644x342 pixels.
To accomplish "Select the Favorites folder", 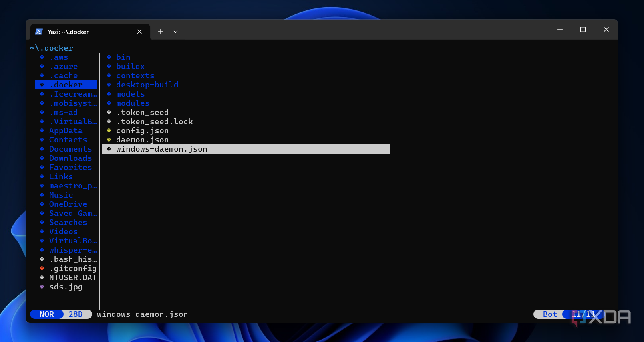I will pos(71,168).
